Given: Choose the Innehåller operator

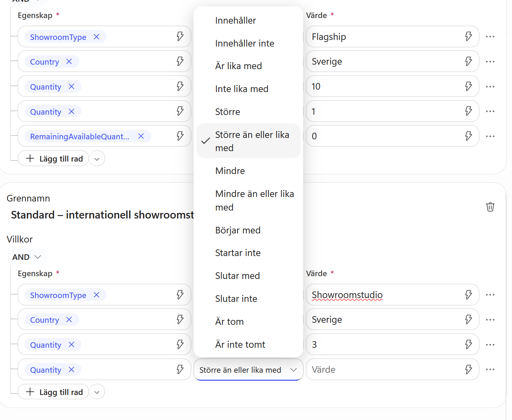Looking at the screenshot, I should point(249,20).
